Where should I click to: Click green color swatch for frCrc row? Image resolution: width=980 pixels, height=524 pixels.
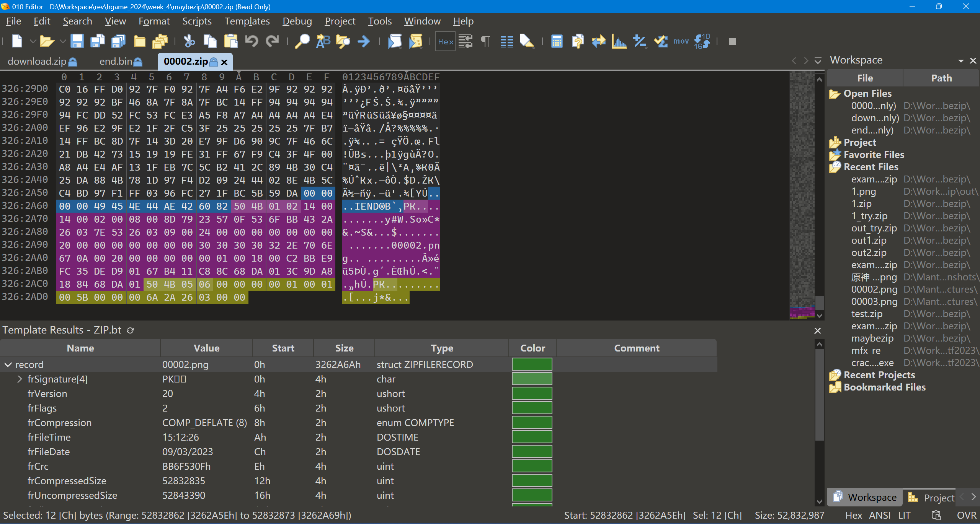coord(532,466)
